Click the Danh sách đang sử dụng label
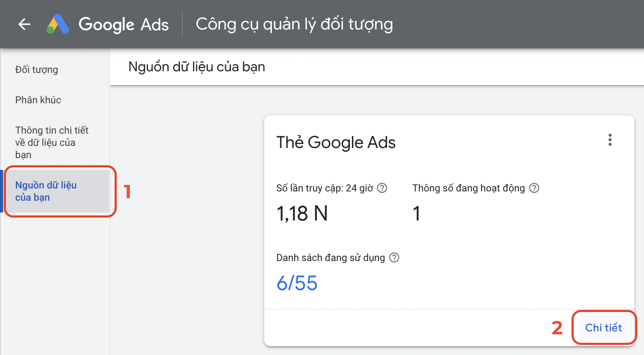This screenshot has height=355, width=644. [x=330, y=258]
